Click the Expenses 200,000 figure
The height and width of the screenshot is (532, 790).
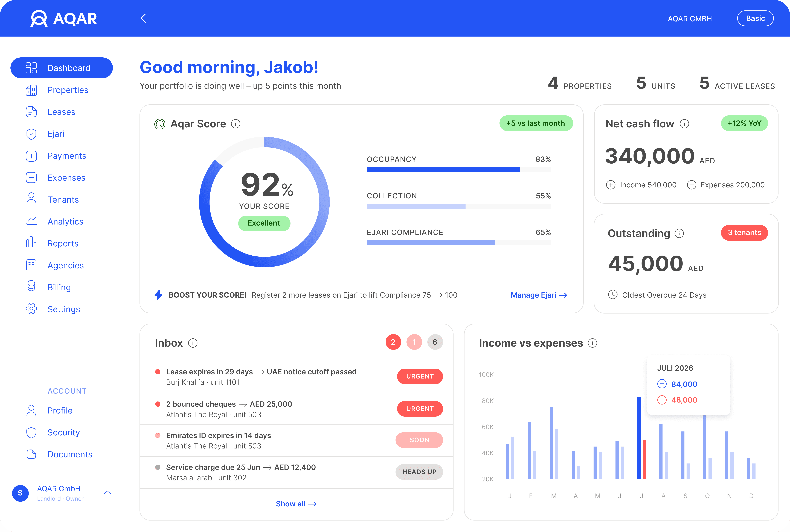(726, 185)
